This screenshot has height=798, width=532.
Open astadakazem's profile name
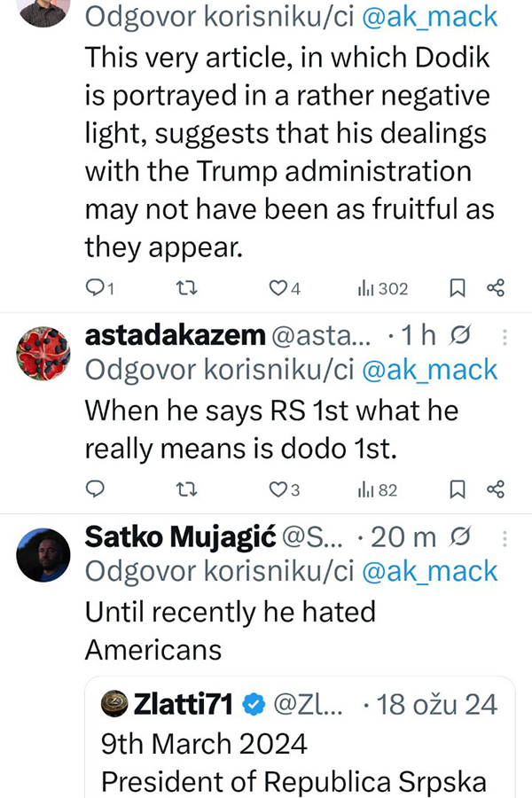pos(175,335)
